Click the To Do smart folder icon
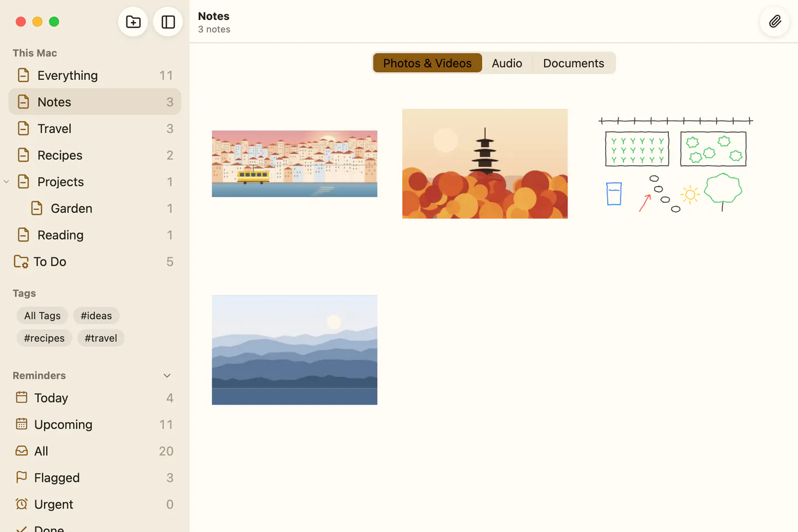798x532 pixels. click(x=21, y=261)
